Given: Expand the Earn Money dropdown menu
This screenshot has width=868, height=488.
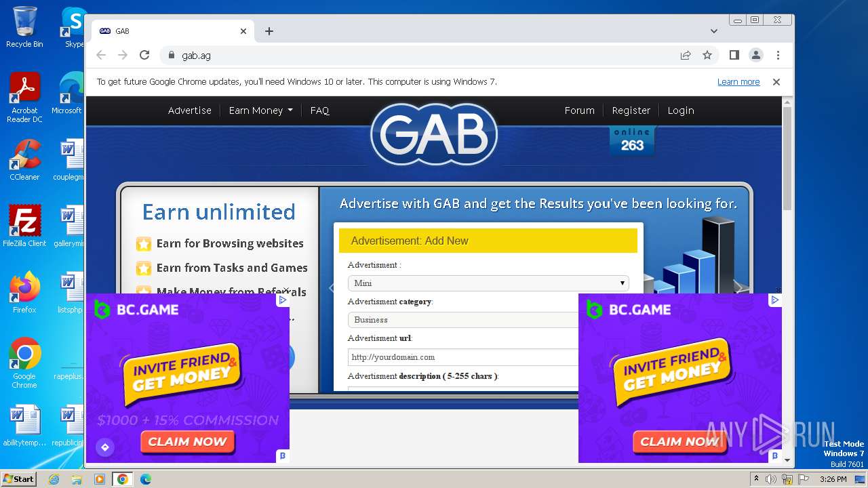Looking at the screenshot, I should [260, 110].
